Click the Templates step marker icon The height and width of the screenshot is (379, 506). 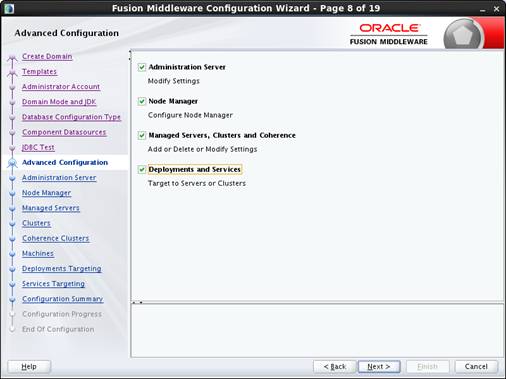(x=12, y=73)
